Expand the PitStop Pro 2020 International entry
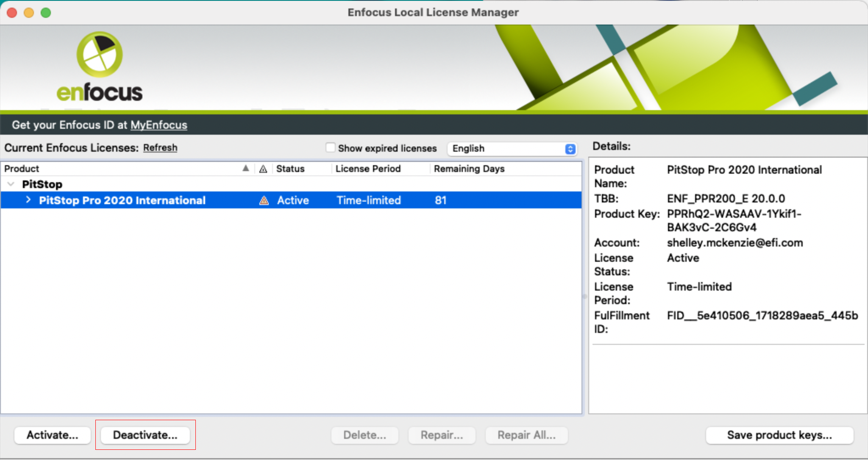The image size is (868, 460). [28, 200]
